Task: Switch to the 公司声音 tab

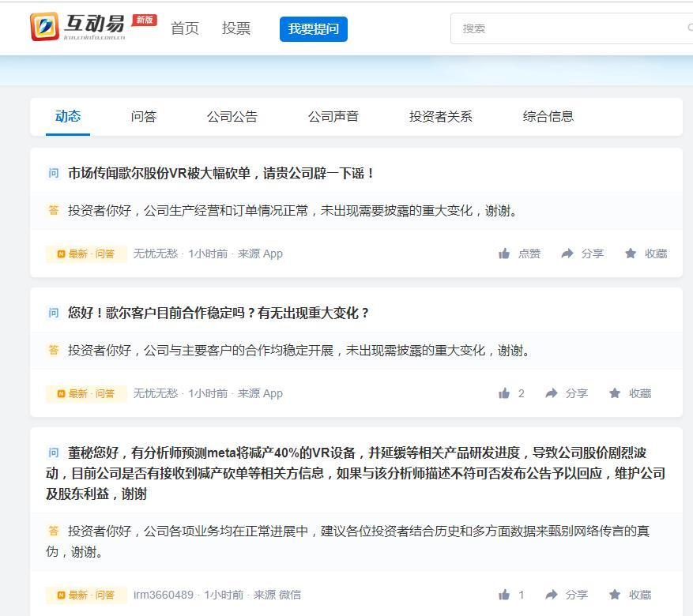Action: coord(333,116)
